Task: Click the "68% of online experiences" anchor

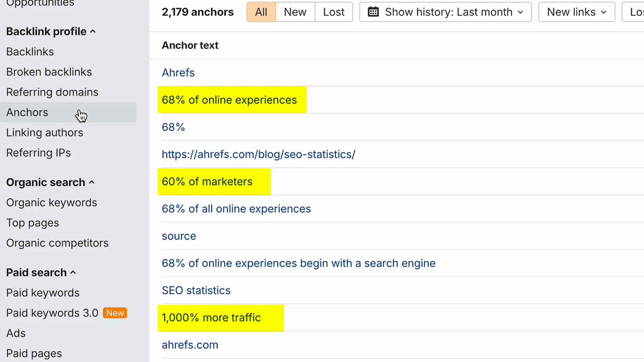Action: pyautogui.click(x=229, y=100)
